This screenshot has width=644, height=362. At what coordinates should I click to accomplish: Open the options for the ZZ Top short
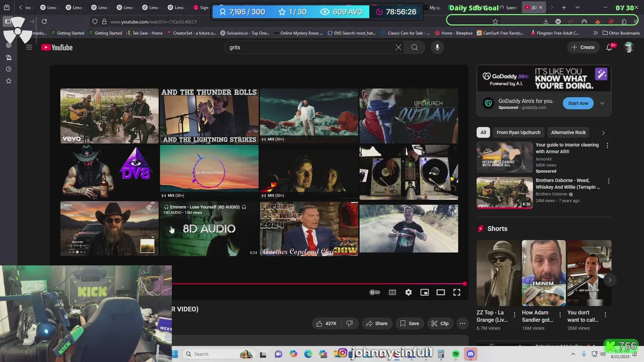point(514,315)
